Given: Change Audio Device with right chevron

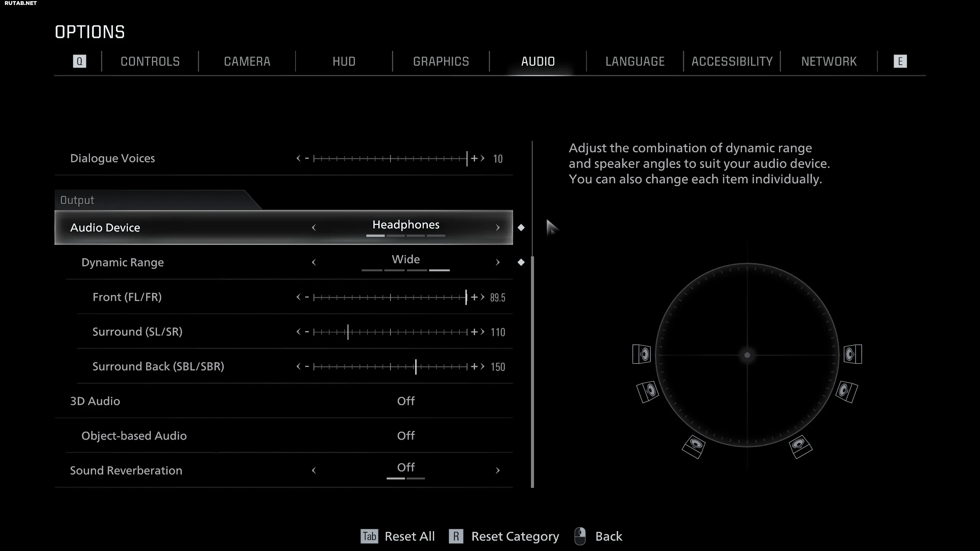Looking at the screenshot, I should click(498, 228).
